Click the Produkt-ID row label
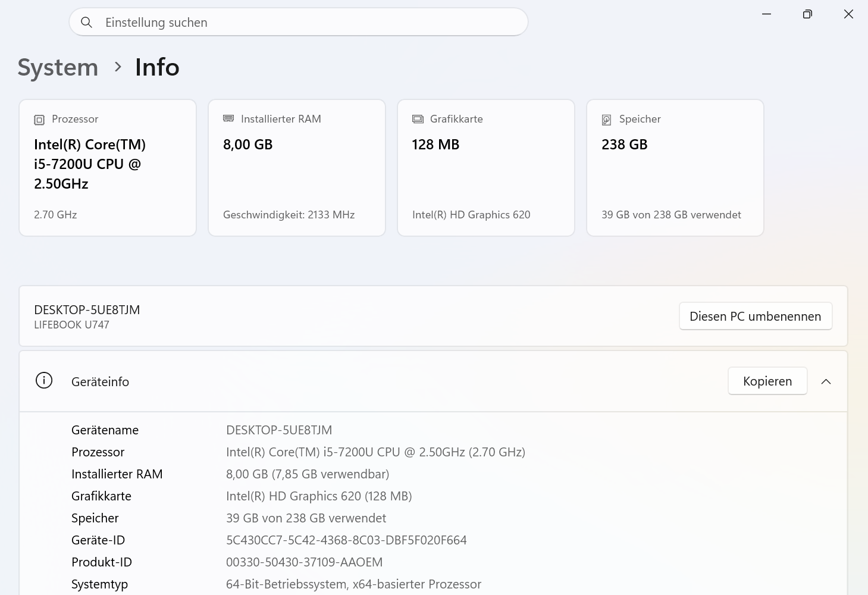Screen dimensions: 868x595 [x=102, y=562]
